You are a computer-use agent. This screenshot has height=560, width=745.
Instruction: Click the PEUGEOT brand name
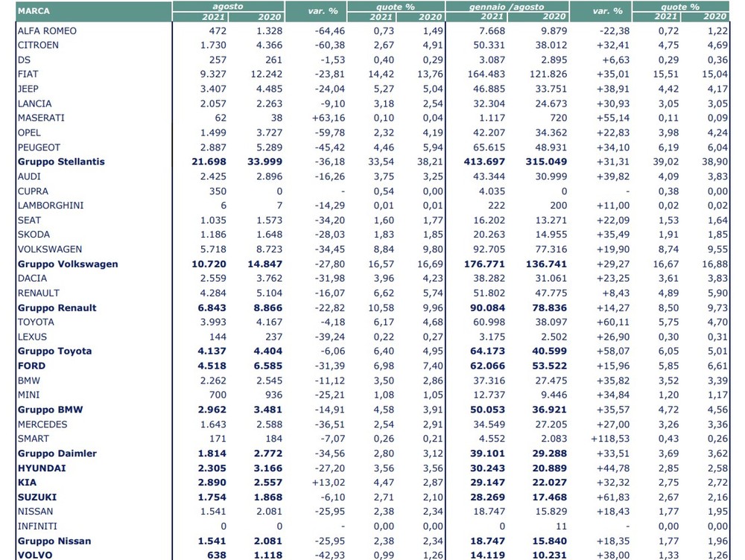click(39, 147)
